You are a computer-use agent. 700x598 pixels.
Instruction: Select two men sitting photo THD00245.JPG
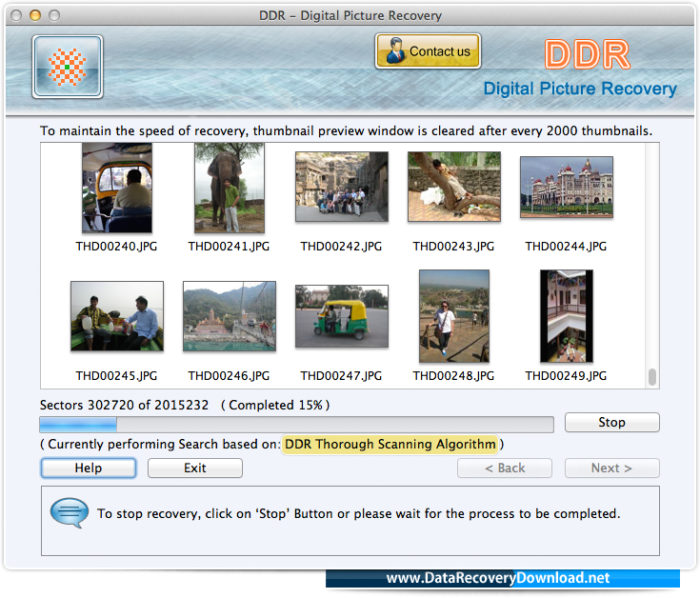point(117,316)
